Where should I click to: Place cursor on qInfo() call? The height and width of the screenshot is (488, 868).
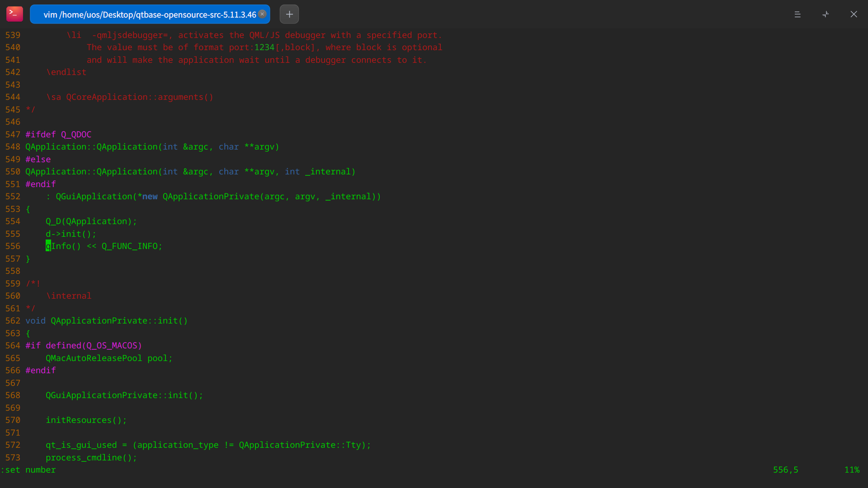63,246
